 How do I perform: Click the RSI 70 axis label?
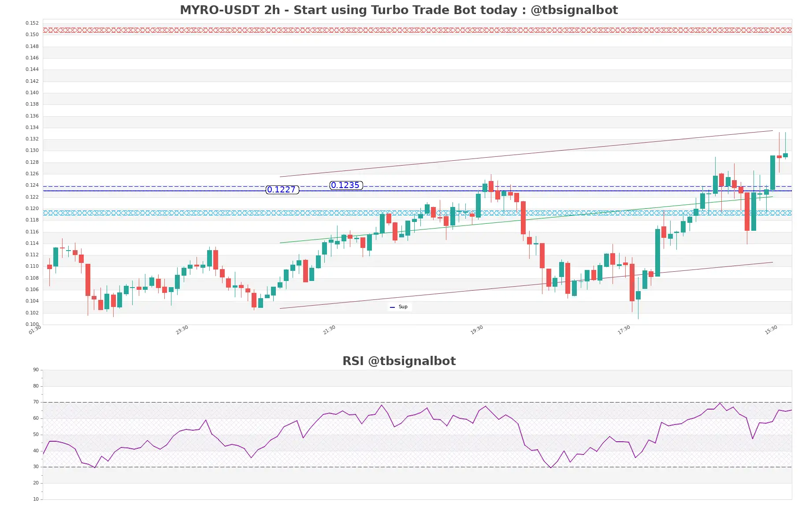pos(36,402)
